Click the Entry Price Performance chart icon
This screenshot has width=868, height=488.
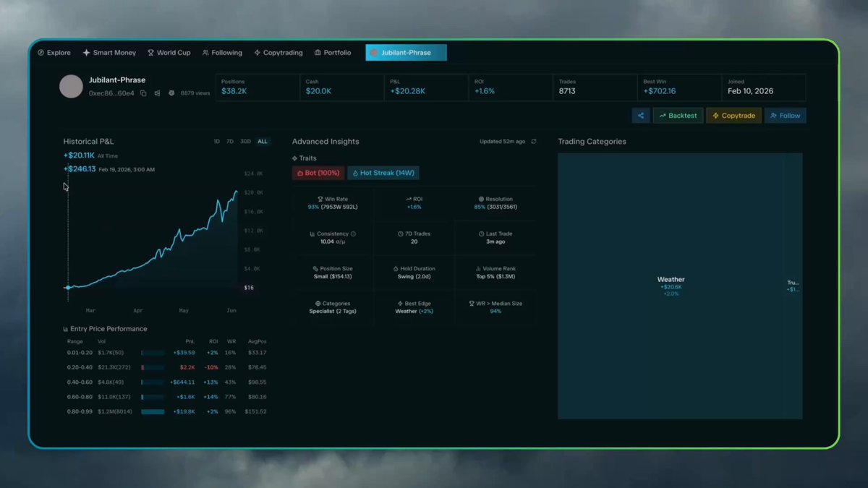66,329
